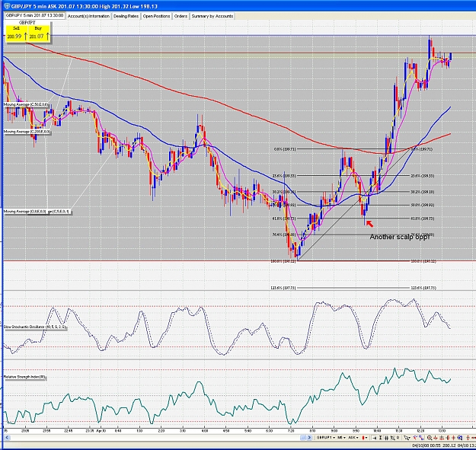Open the Dealing Rates tab
This screenshot has height=450, width=476.
pos(126,16)
